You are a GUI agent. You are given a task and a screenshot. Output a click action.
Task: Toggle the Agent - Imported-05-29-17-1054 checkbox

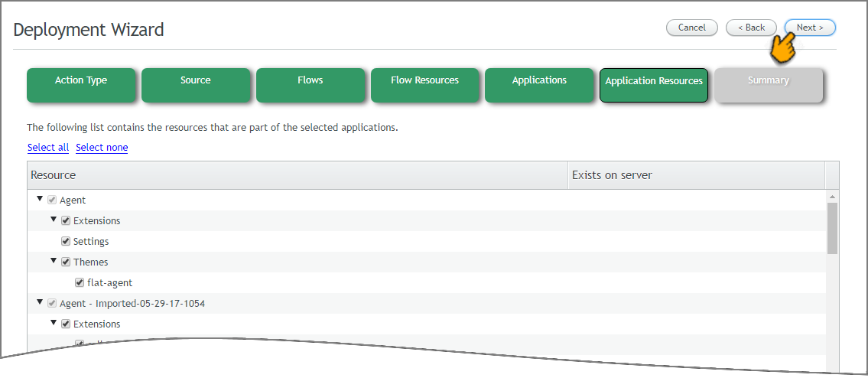click(x=52, y=303)
